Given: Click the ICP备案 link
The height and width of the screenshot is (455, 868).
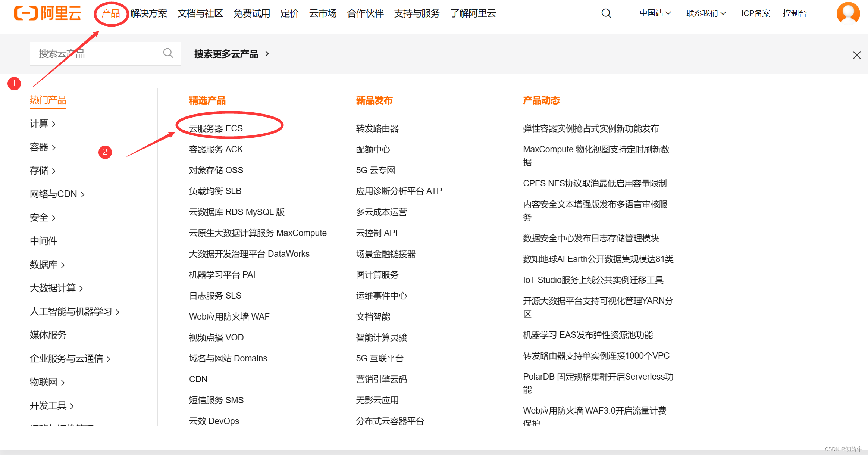Looking at the screenshot, I should pyautogui.click(x=756, y=13).
